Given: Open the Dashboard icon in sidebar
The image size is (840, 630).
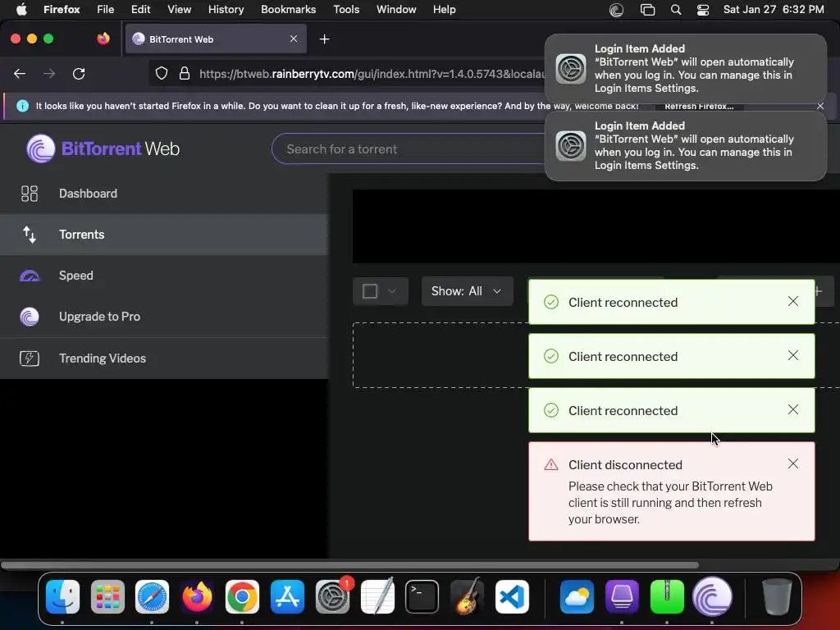Looking at the screenshot, I should click(30, 194).
